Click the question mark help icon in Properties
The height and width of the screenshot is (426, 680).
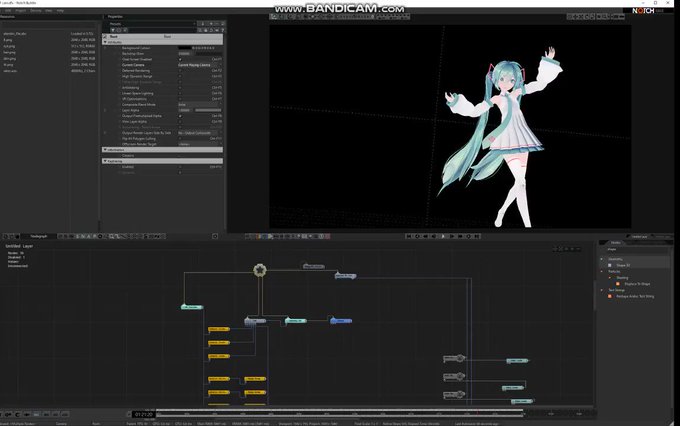tap(223, 30)
